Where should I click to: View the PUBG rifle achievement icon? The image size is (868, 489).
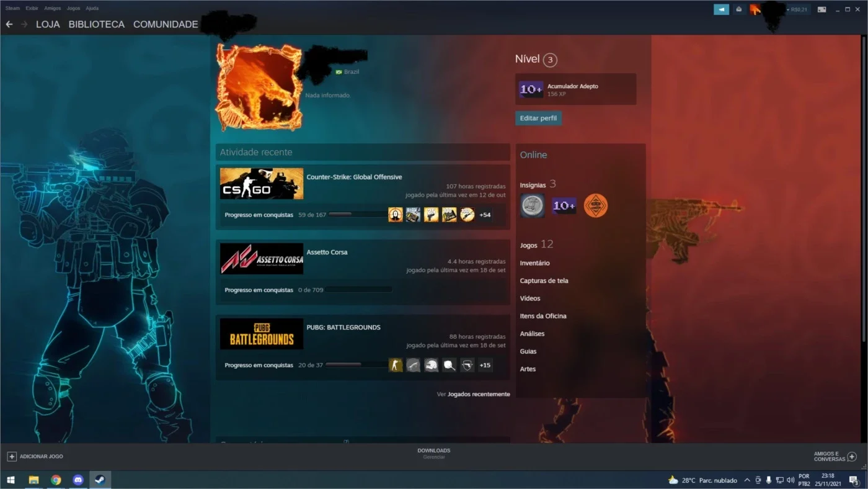tap(414, 365)
